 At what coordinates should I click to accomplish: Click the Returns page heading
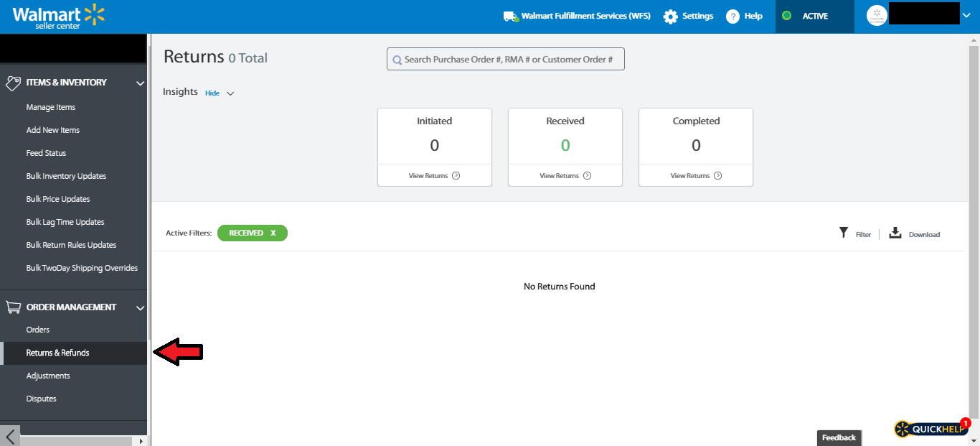(x=194, y=57)
